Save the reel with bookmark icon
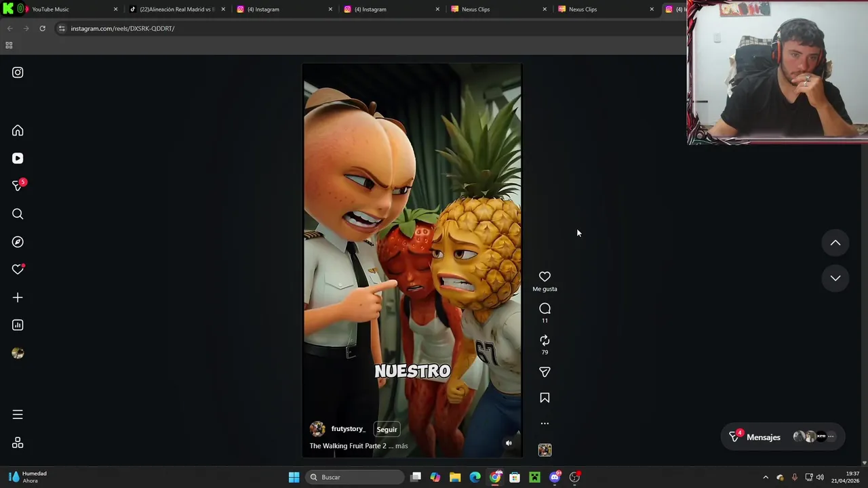The image size is (868, 488). 545,398
